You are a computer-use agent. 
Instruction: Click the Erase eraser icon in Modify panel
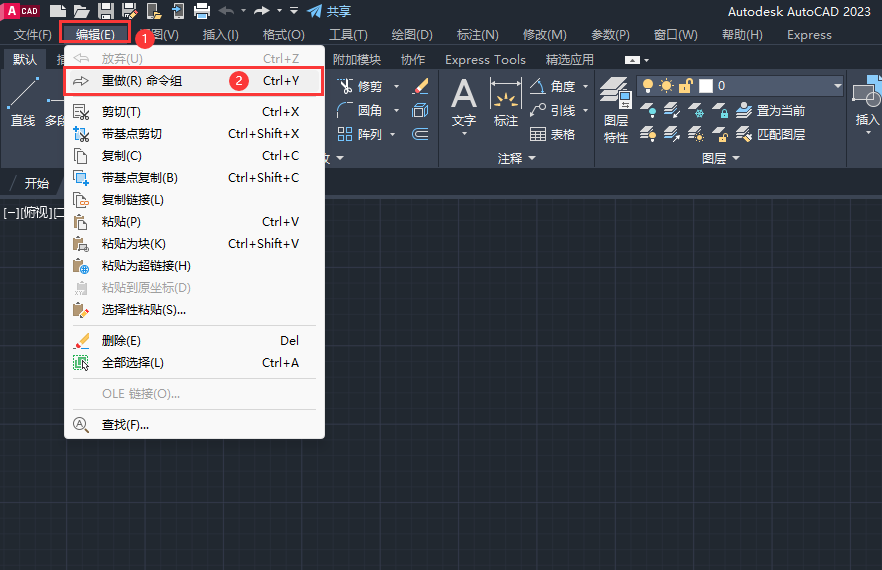421,86
